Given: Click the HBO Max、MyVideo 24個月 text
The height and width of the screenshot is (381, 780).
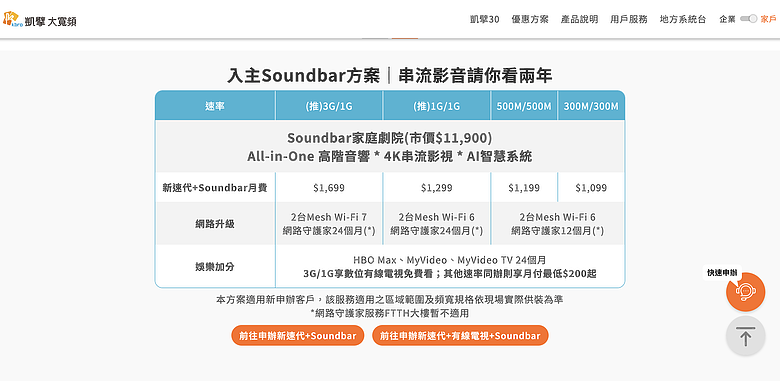Looking at the screenshot, I should 450,260.
